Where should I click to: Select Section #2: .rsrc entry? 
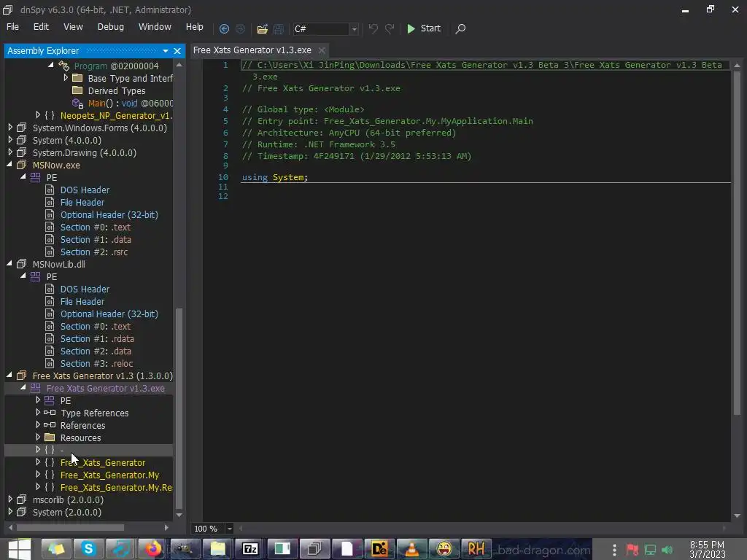coord(94,252)
